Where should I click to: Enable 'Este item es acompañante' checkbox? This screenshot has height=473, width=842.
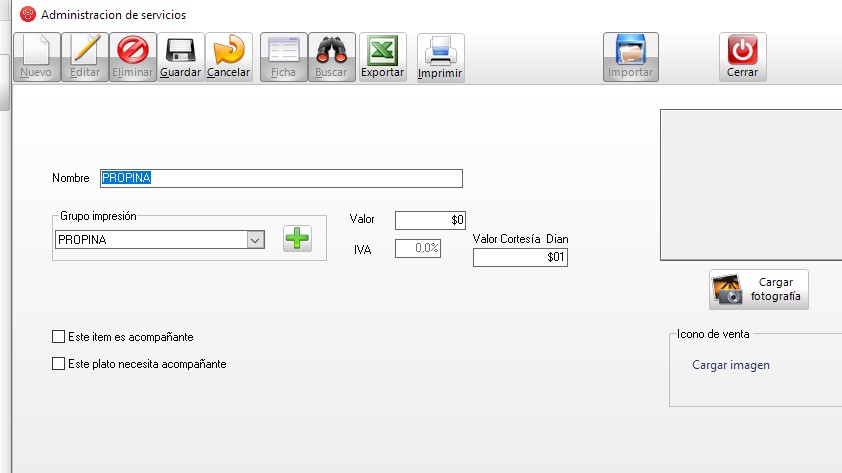58,338
